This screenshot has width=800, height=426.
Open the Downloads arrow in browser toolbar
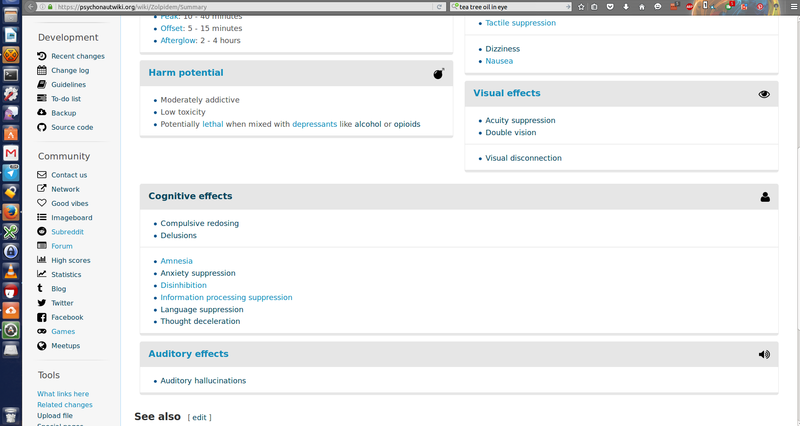click(626, 7)
